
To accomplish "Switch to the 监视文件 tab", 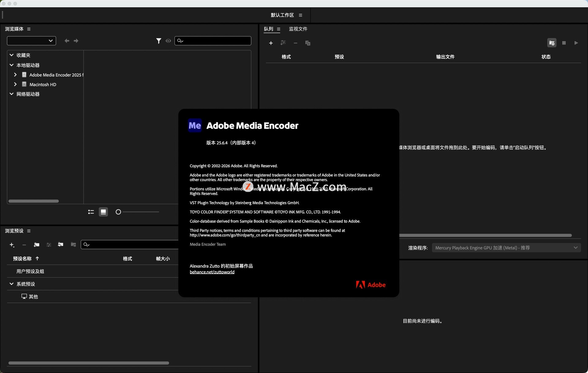I will 298,29.
